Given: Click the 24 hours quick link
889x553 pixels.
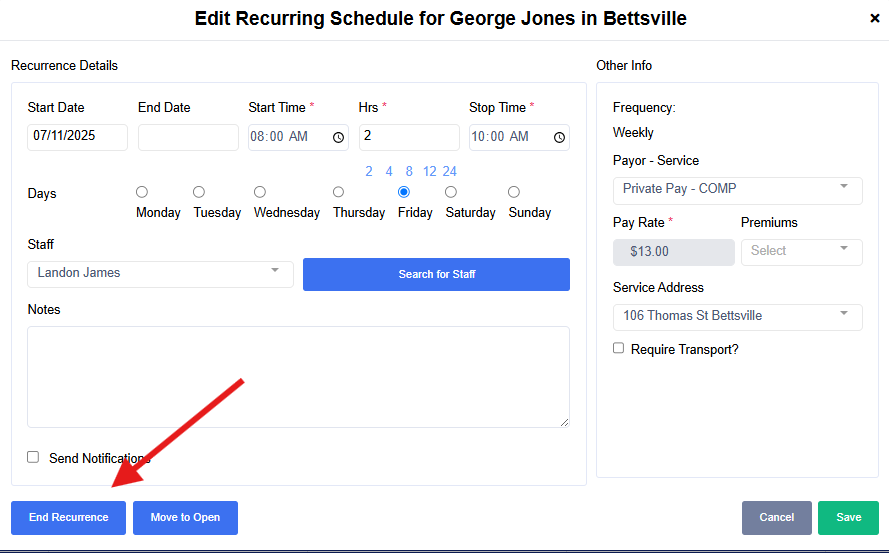Looking at the screenshot, I should (450, 171).
